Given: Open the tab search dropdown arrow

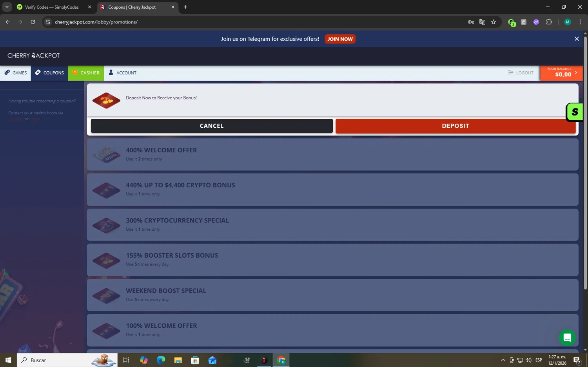Looking at the screenshot, I should pos(7,7).
